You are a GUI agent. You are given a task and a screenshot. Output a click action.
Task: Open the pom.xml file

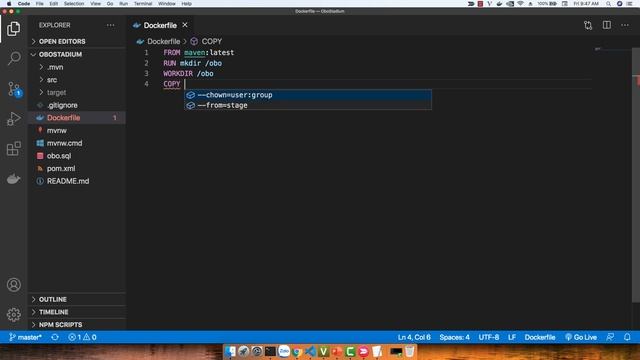point(77,168)
